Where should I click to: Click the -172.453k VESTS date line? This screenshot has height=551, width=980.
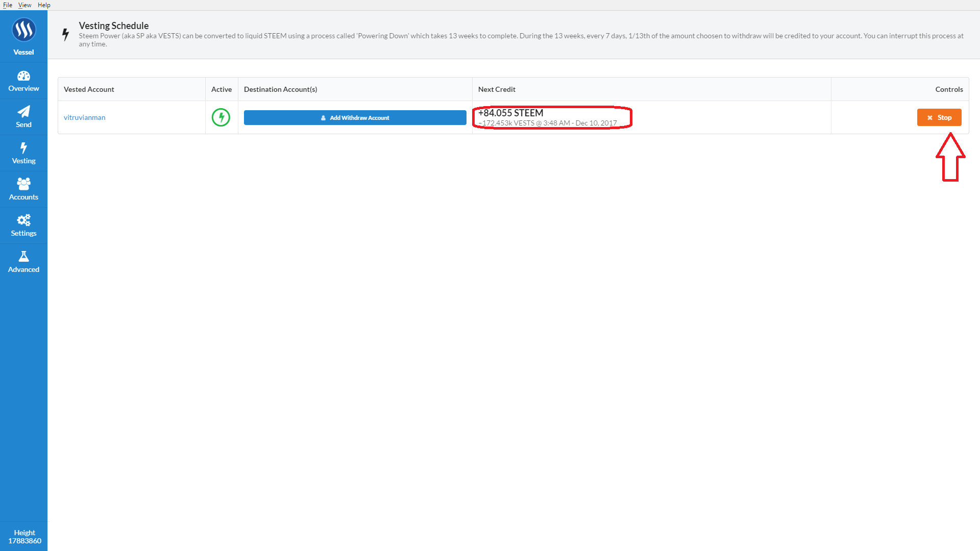coord(548,123)
